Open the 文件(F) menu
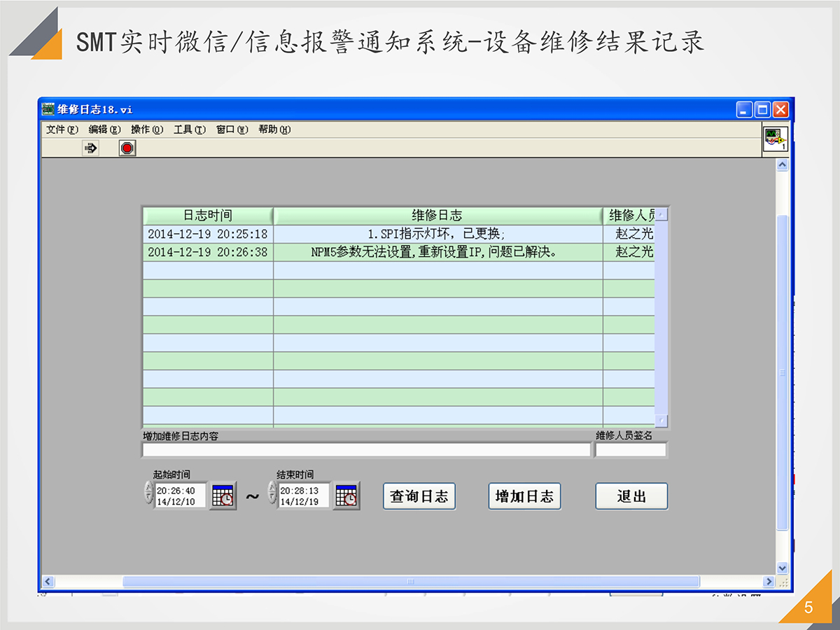 [62, 129]
